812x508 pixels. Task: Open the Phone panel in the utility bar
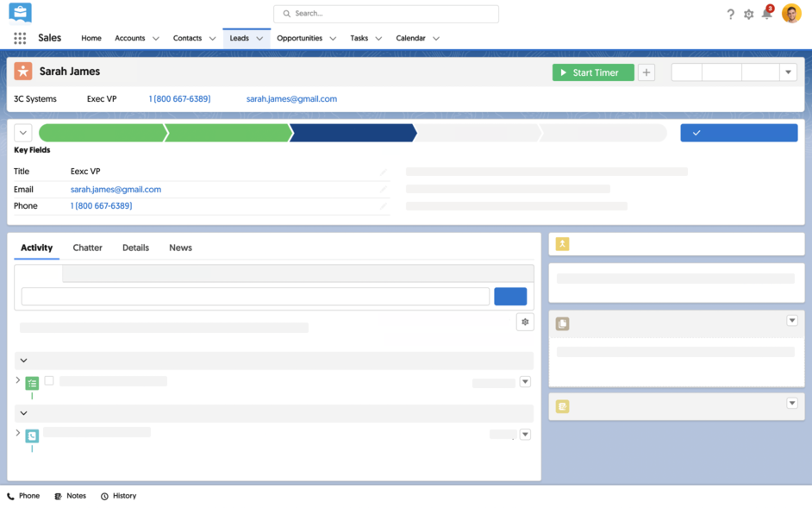pos(23,495)
